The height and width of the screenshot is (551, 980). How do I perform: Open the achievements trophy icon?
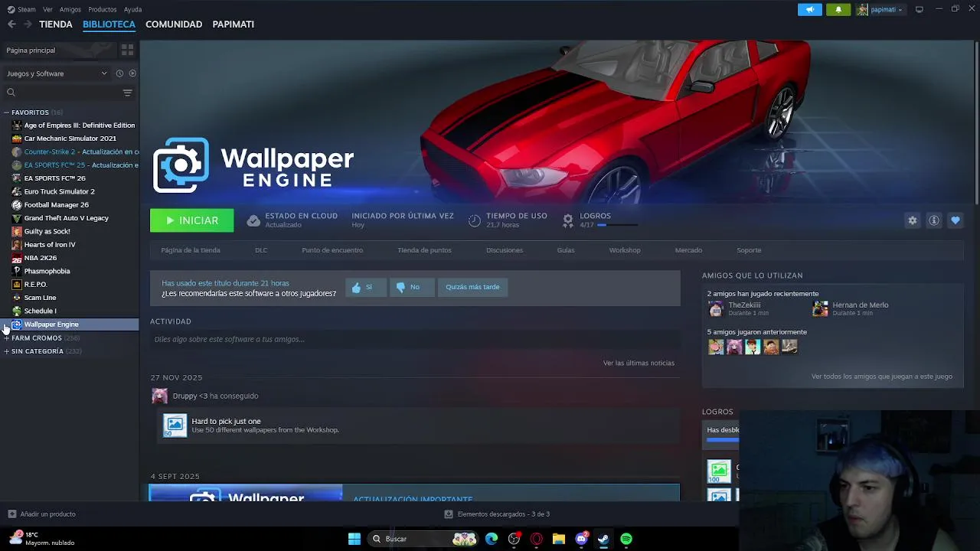(x=568, y=220)
